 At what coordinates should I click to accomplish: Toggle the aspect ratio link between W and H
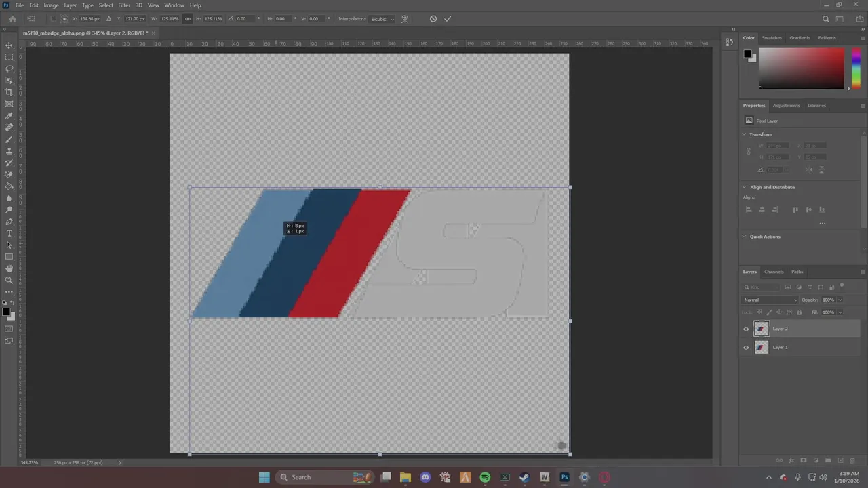188,19
